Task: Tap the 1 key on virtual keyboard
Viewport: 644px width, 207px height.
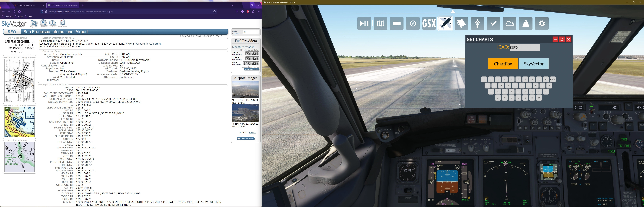Action: (484, 79)
